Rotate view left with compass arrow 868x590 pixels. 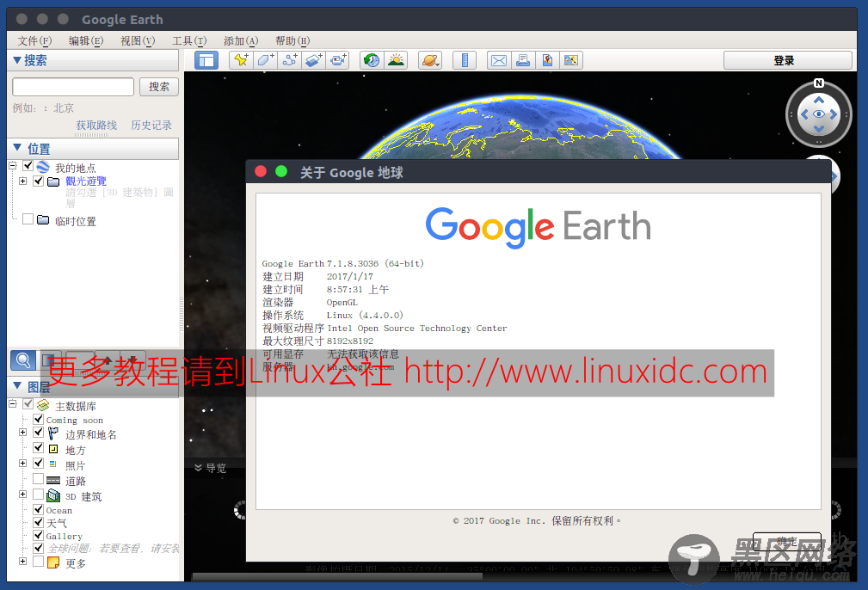(804, 114)
